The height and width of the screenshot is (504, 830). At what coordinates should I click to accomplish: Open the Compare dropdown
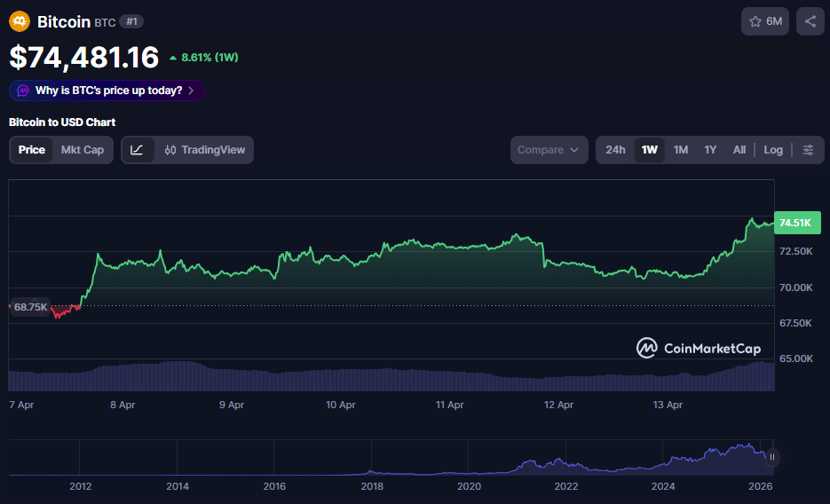pos(549,150)
